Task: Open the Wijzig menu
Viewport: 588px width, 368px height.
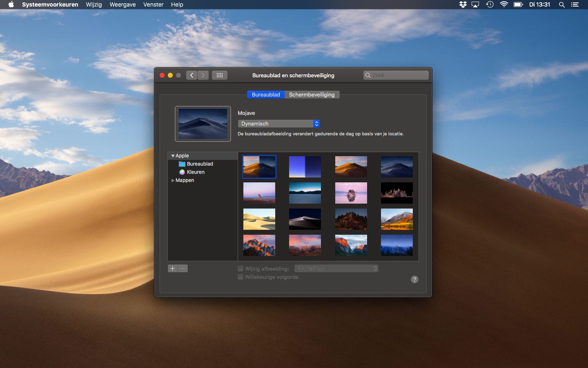Action: click(x=94, y=4)
